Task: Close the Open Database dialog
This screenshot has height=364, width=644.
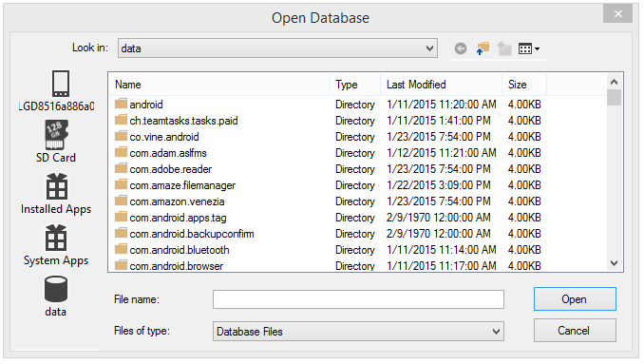Action: pos(617,14)
